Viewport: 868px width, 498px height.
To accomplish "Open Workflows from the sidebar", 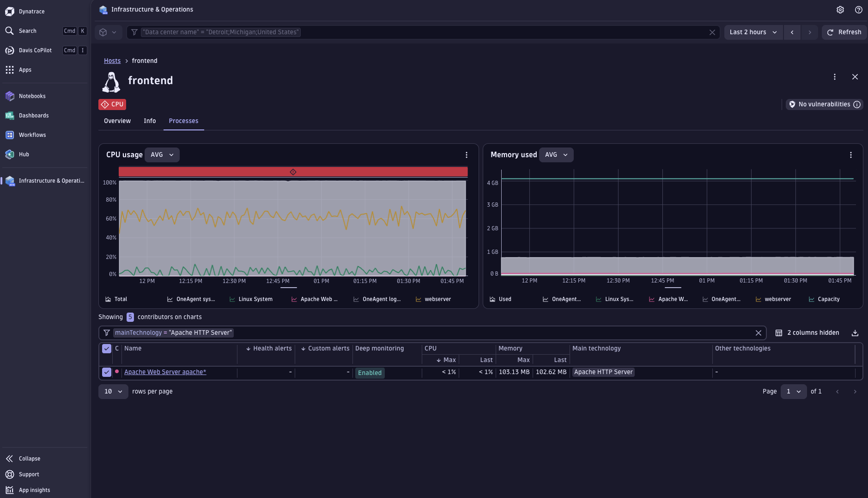I will point(25,135).
